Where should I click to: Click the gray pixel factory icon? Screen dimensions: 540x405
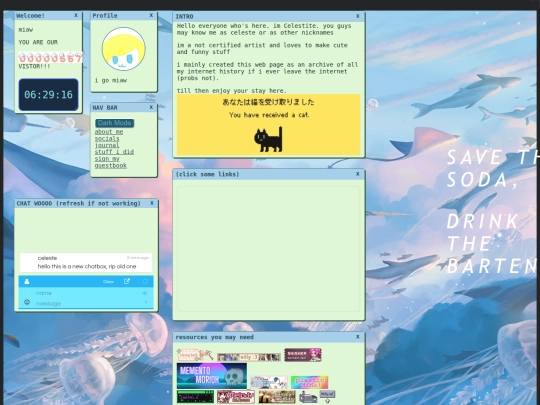(308, 397)
